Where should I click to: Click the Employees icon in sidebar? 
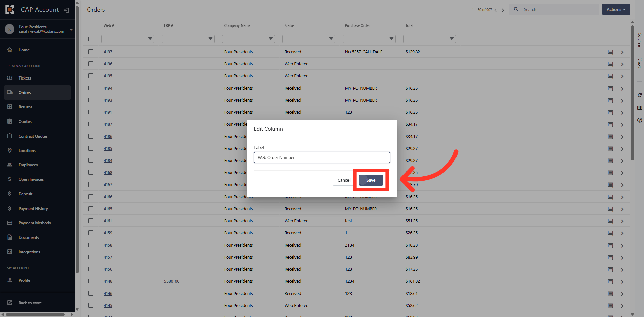tap(10, 165)
